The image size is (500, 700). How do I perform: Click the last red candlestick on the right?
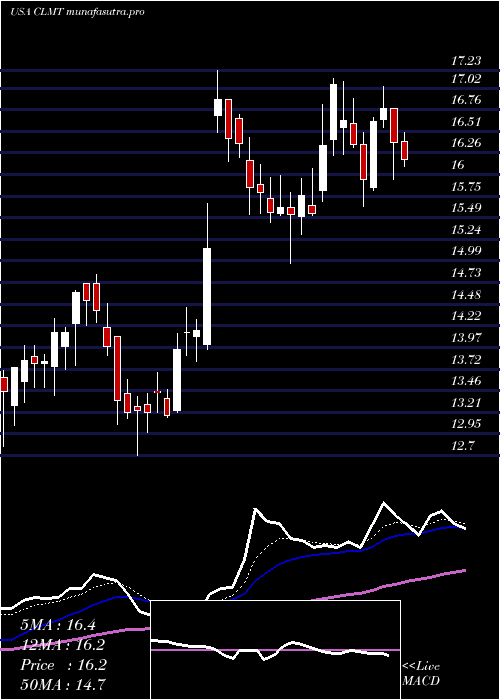[x=404, y=150]
